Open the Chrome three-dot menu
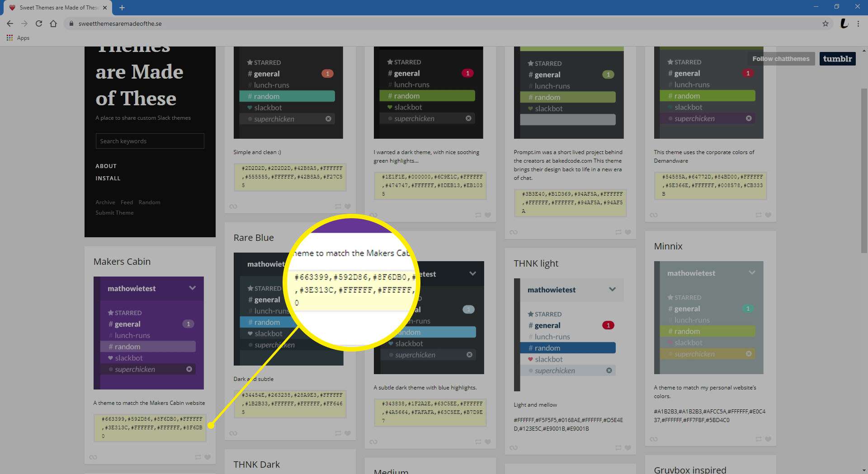 [858, 23]
